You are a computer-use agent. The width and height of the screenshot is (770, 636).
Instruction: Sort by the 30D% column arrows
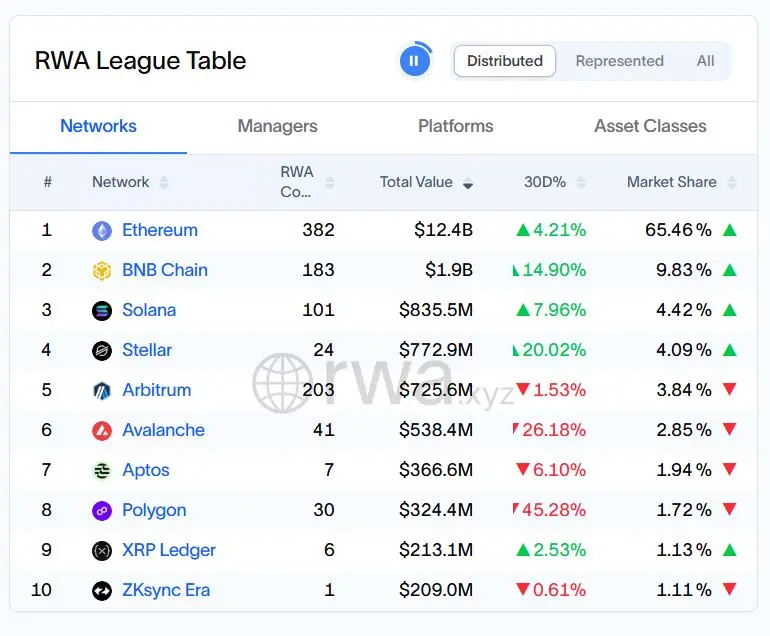(581, 183)
